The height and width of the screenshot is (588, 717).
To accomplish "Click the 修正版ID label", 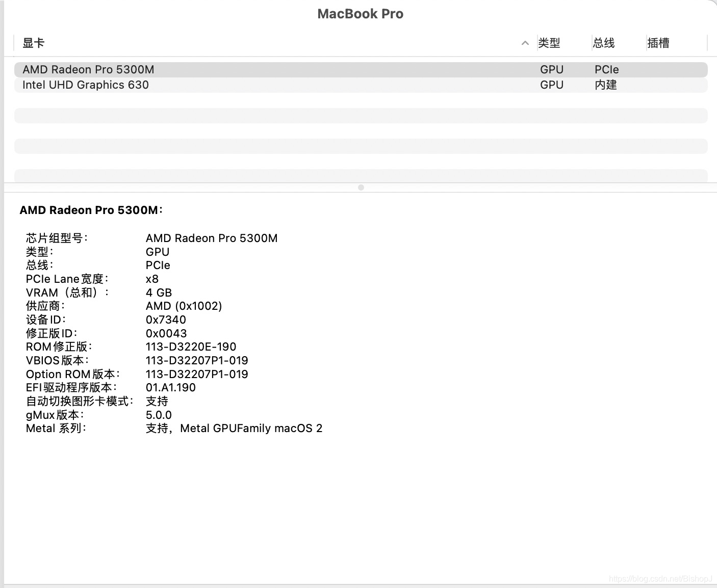I will (x=52, y=333).
